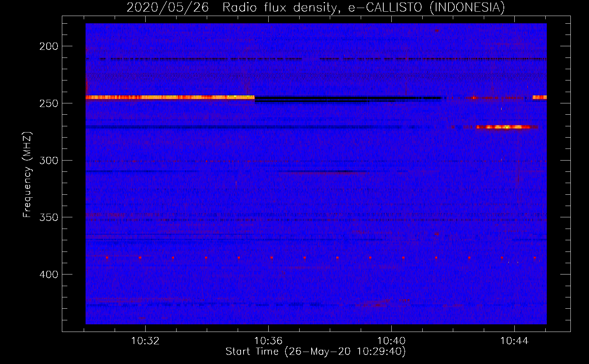Click the bright orange emission band near 245 MHz

click(x=170, y=97)
